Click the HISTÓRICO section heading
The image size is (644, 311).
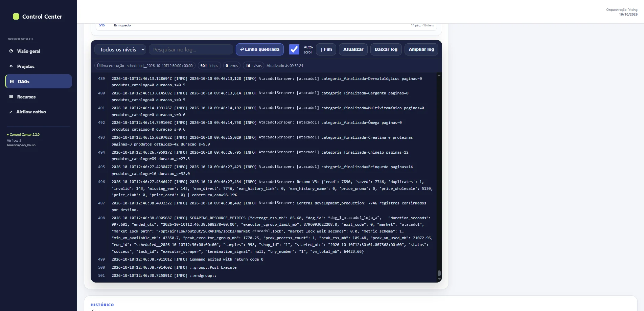click(102, 305)
